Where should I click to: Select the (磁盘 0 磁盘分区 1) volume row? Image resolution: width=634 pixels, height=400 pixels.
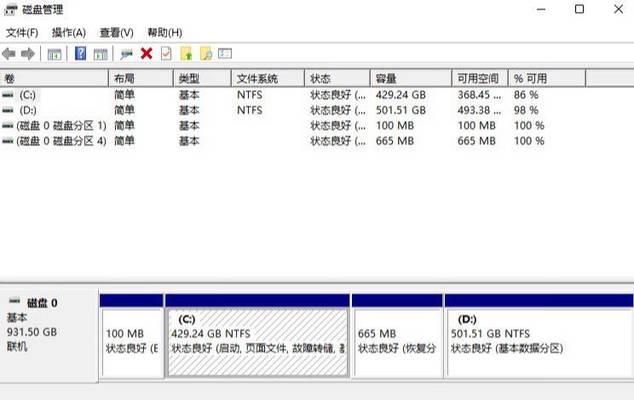point(293,126)
